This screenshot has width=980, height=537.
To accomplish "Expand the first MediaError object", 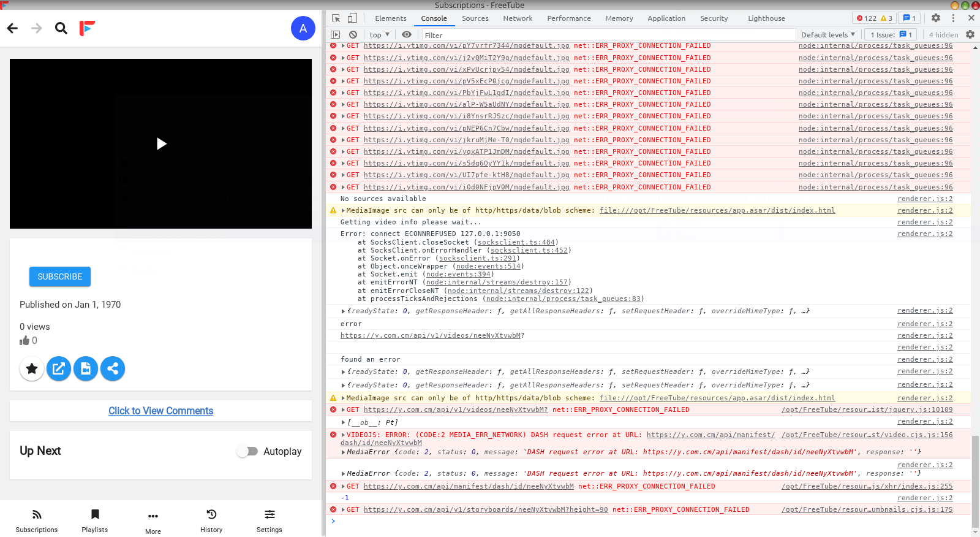I will pos(344,452).
